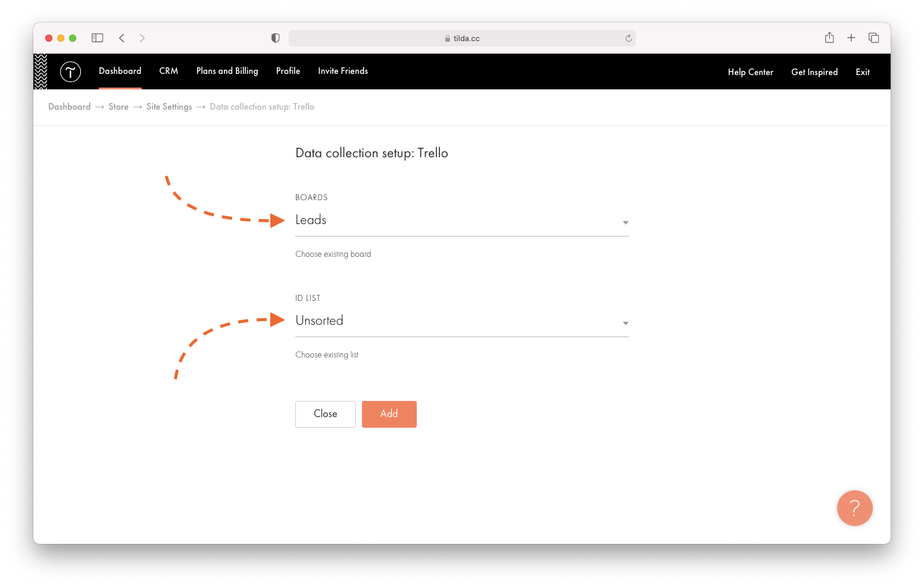Image resolution: width=924 pixels, height=588 pixels.
Task: Close the Trello setup with Close button
Action: (x=325, y=413)
